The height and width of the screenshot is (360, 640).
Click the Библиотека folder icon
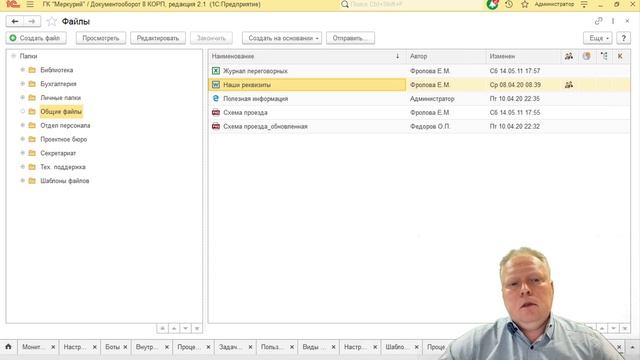coord(32,70)
